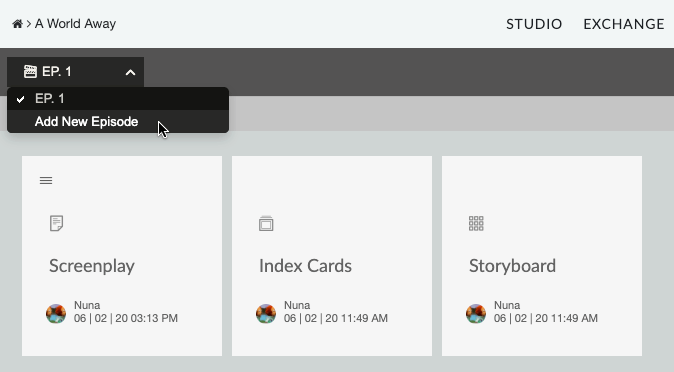Collapse the EP. 1 episode dropdown
This screenshot has width=674, height=372.
click(76, 72)
